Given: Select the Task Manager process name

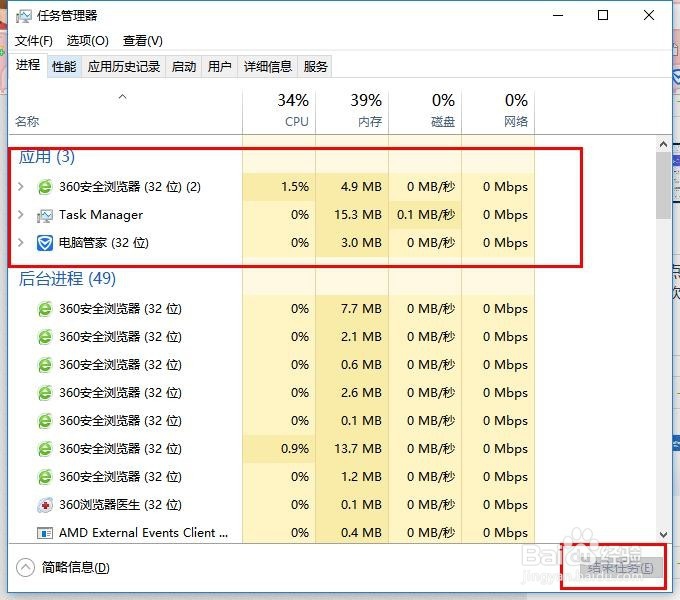Looking at the screenshot, I should click(101, 215).
